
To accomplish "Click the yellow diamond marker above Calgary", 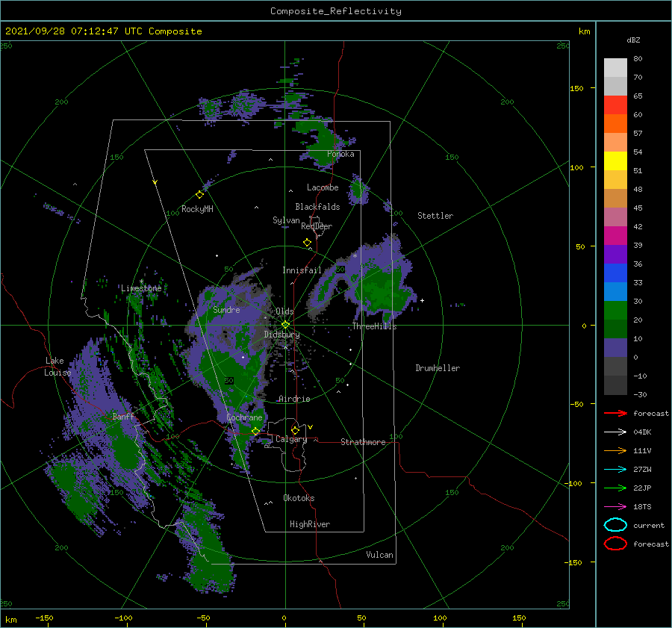I will click(x=295, y=430).
